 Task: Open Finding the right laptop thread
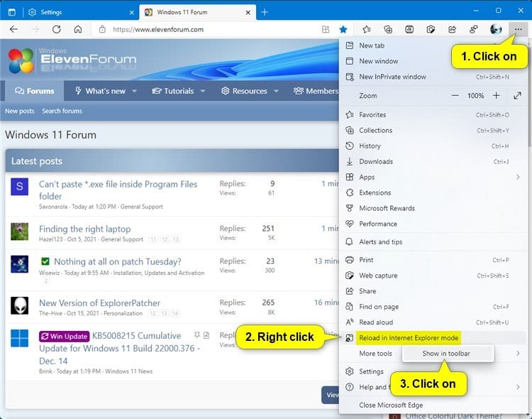coord(85,229)
